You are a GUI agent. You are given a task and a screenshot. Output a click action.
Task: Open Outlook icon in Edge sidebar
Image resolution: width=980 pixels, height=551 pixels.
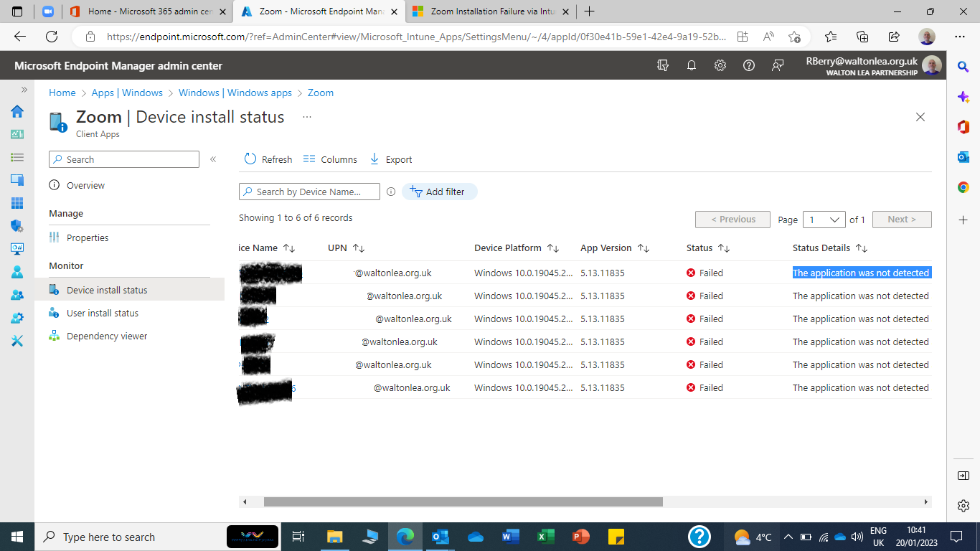click(963, 157)
